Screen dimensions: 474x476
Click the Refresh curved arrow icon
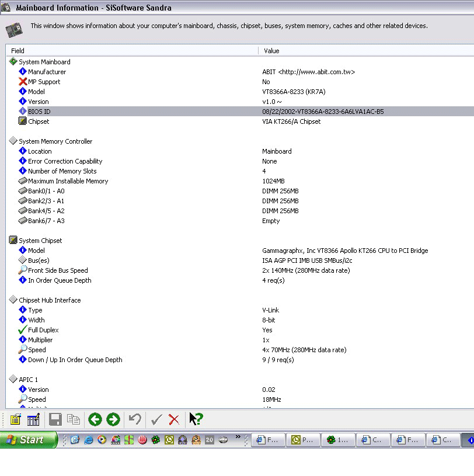point(135,419)
